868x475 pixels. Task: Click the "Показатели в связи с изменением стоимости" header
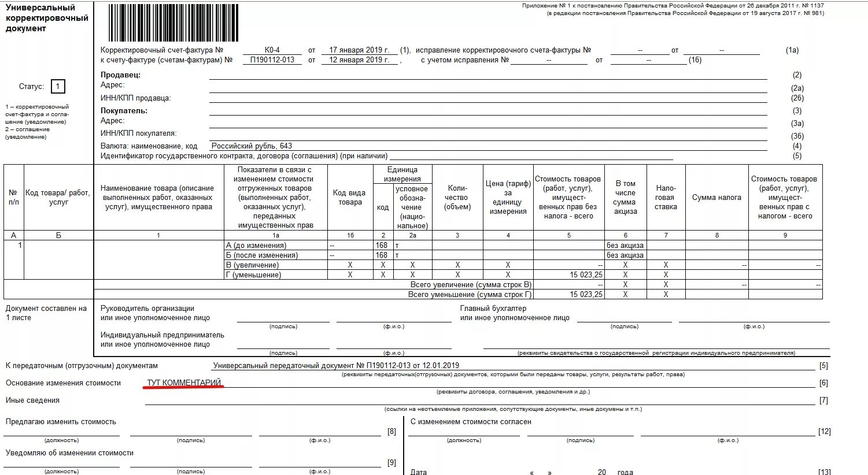(x=275, y=197)
